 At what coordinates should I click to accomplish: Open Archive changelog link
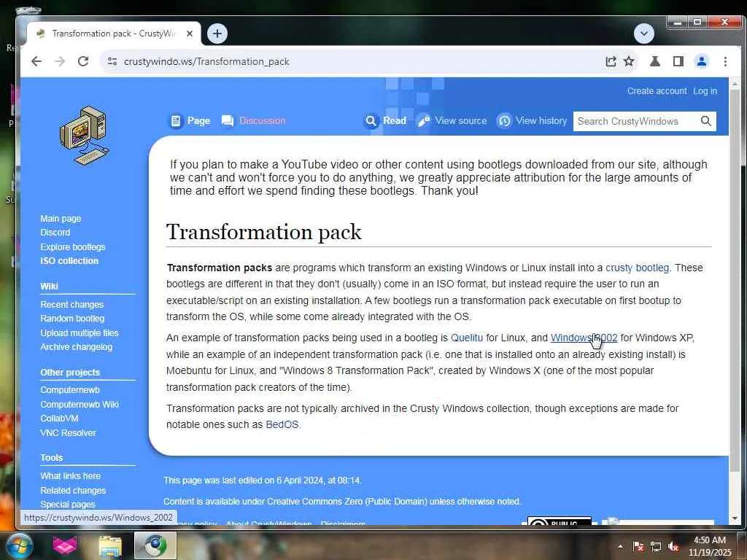[x=76, y=347]
